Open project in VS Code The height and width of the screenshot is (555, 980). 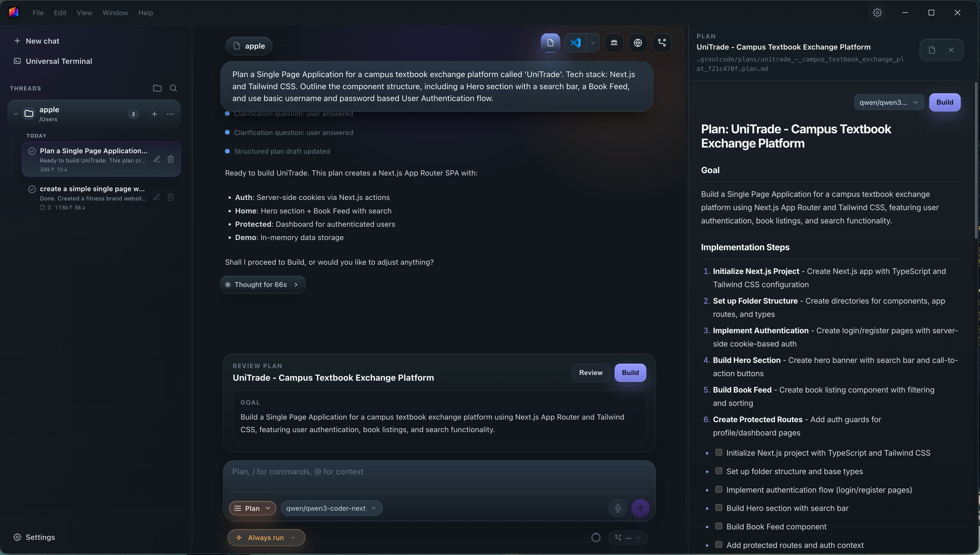coord(575,43)
